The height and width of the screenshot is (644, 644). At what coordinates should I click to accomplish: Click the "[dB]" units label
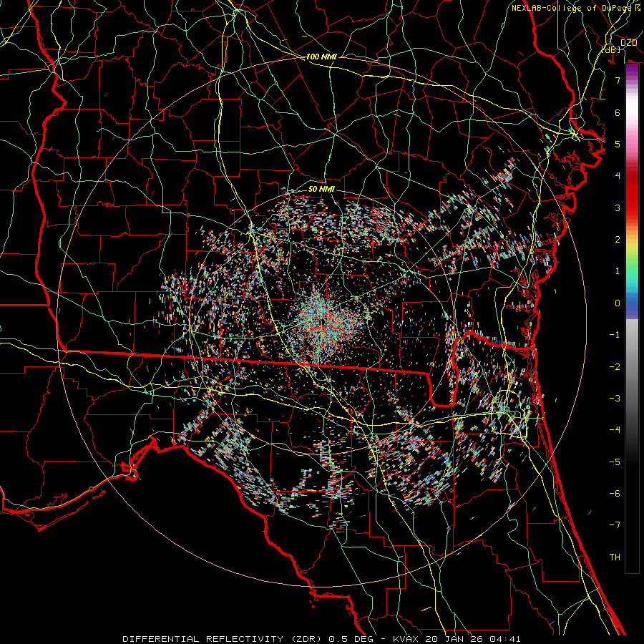point(611,49)
